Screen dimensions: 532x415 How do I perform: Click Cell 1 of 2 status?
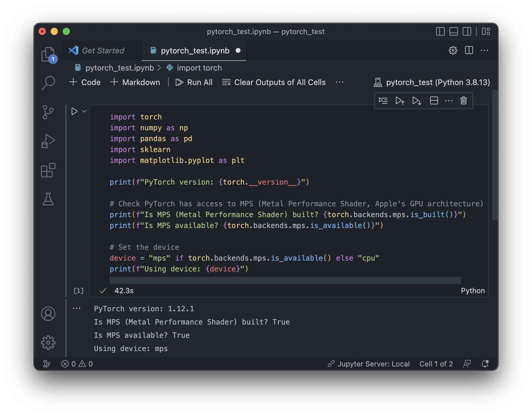(436, 364)
